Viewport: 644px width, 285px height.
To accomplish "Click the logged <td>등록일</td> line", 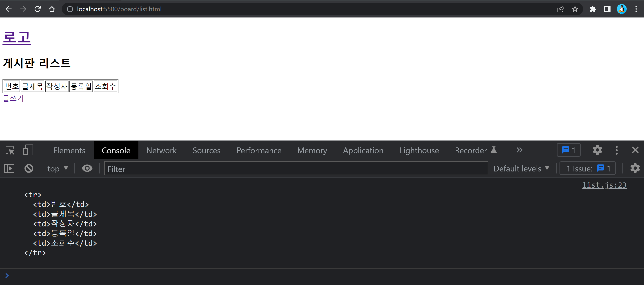I will (65, 233).
